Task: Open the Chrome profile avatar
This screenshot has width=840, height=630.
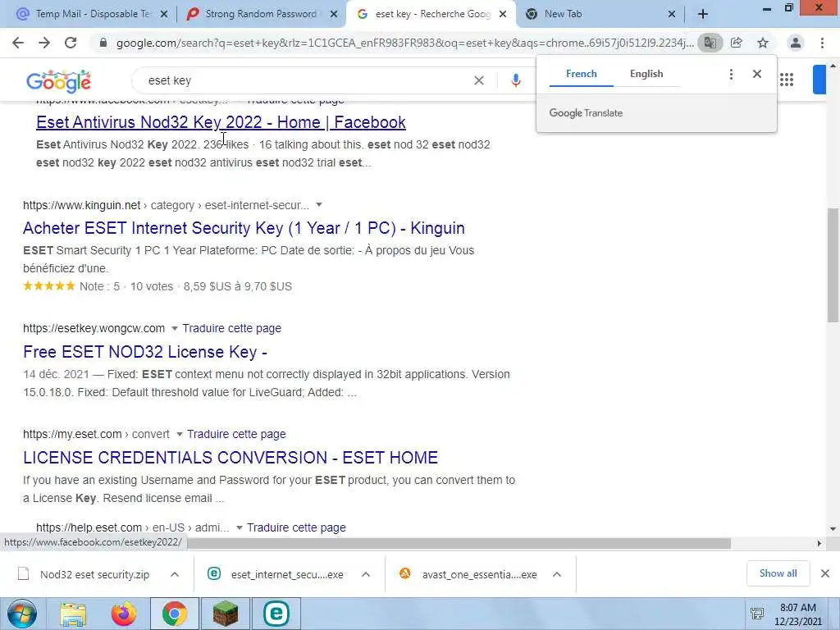Action: pos(796,43)
